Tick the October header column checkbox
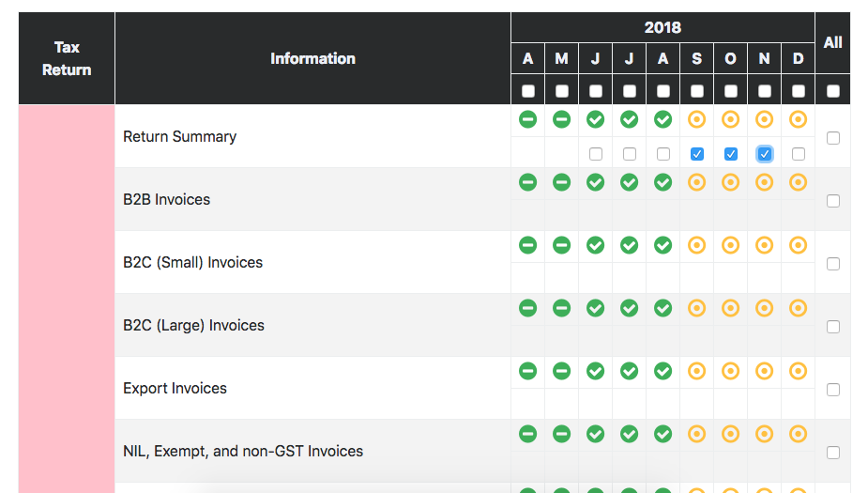868x493 pixels. coord(731,91)
